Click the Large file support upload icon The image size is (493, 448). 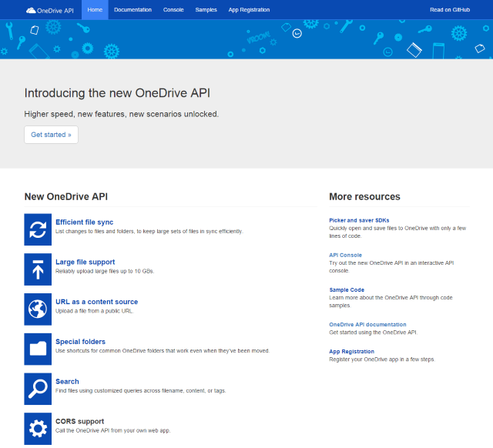pos(38,269)
